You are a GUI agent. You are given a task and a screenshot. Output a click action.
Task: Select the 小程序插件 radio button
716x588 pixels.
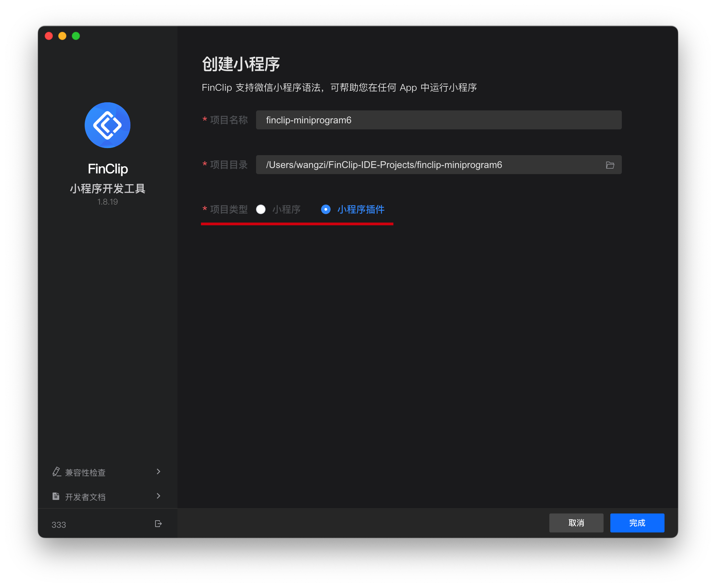(325, 209)
